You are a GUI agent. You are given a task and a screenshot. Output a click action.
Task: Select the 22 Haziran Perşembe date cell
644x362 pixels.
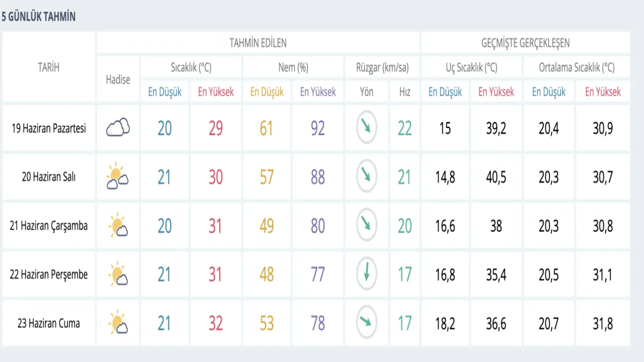(x=48, y=275)
